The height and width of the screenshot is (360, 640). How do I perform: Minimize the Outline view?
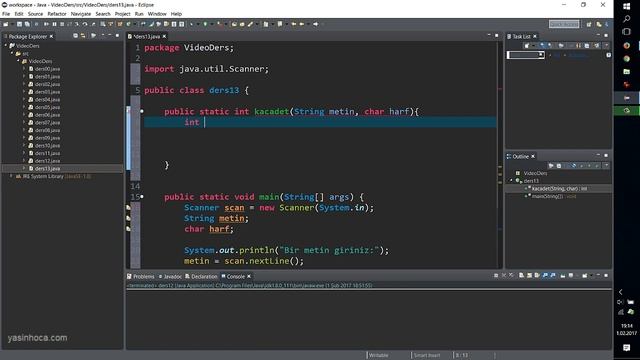pos(598,156)
